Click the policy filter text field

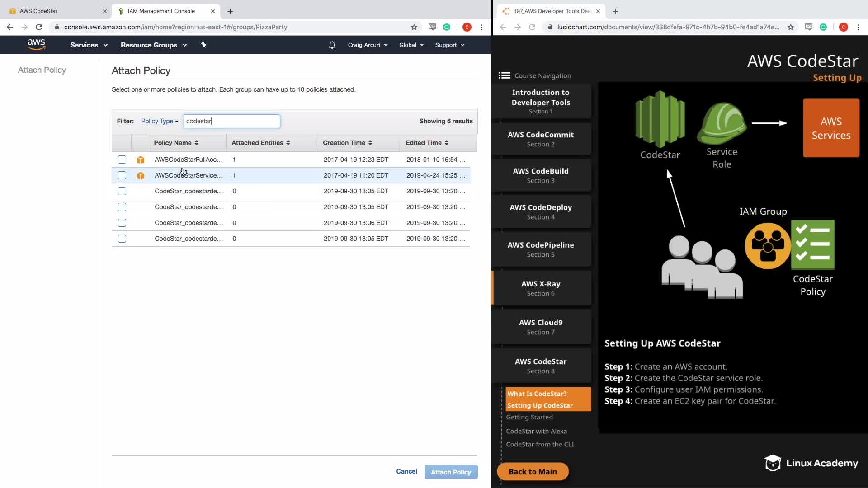231,121
